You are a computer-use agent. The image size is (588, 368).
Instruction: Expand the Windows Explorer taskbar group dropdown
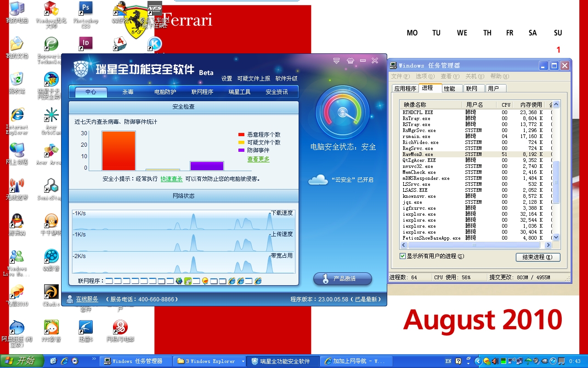click(243, 361)
